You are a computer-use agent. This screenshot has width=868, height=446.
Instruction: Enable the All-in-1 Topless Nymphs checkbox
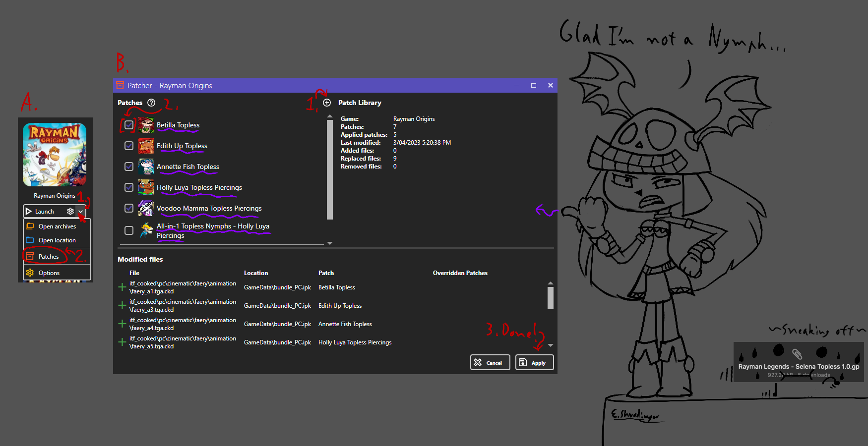[129, 230]
